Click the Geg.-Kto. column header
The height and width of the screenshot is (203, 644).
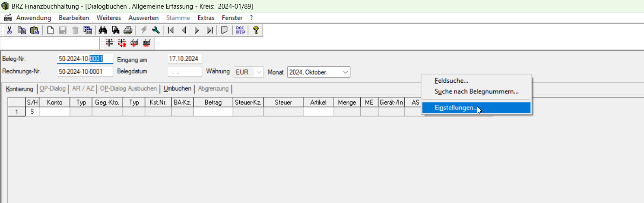[x=107, y=102]
